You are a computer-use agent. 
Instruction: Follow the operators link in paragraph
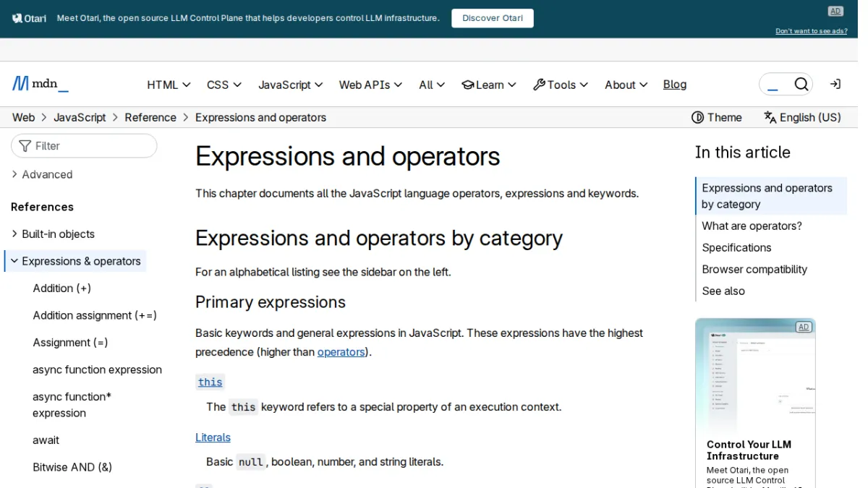click(x=341, y=352)
